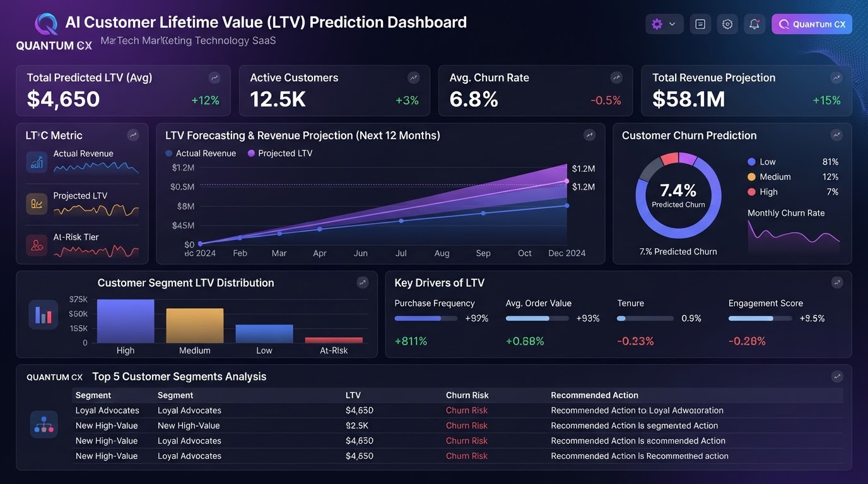This screenshot has width=868, height=484.
Task: Open the purple gear dropdown in header
Action: pyautogui.click(x=664, y=24)
